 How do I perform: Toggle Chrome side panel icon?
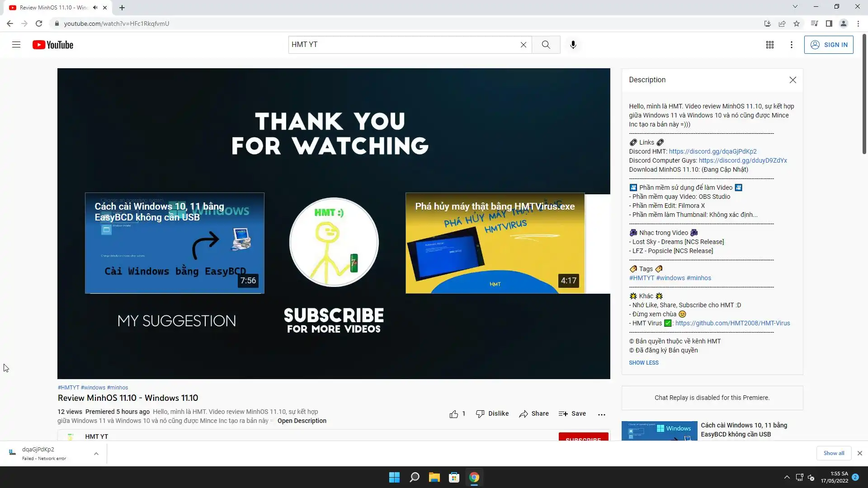click(829, 23)
